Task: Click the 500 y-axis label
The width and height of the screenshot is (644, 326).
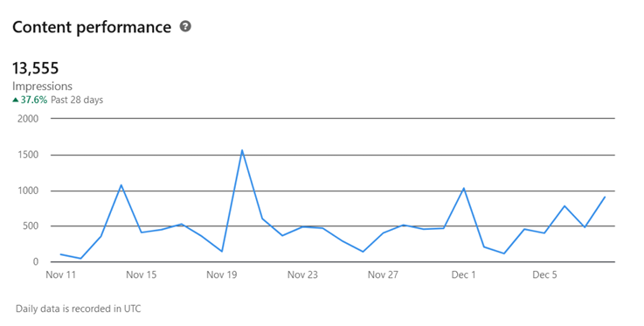Action: pyautogui.click(x=31, y=225)
